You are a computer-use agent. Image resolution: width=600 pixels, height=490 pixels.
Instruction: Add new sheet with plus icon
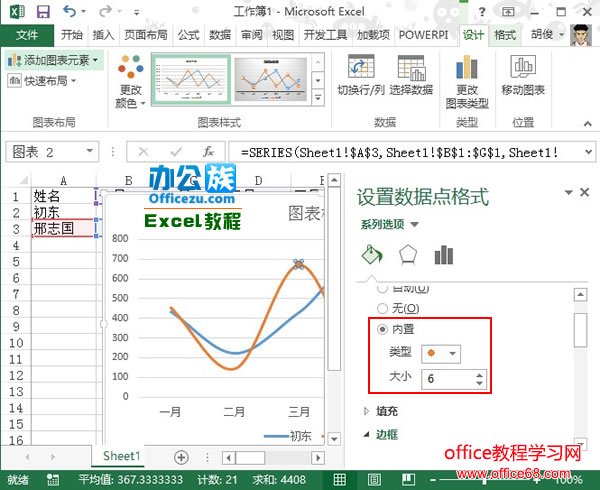coord(181,457)
